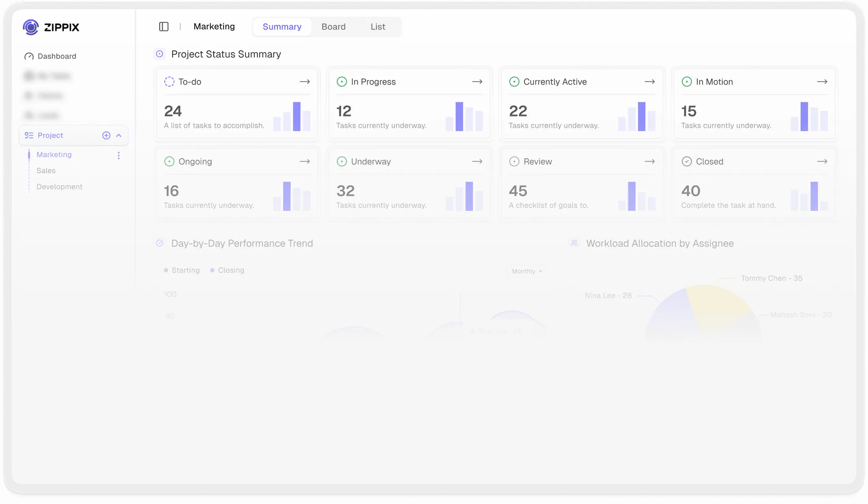868x504 pixels.
Task: Open the Monthly dropdown
Action: coord(526,271)
